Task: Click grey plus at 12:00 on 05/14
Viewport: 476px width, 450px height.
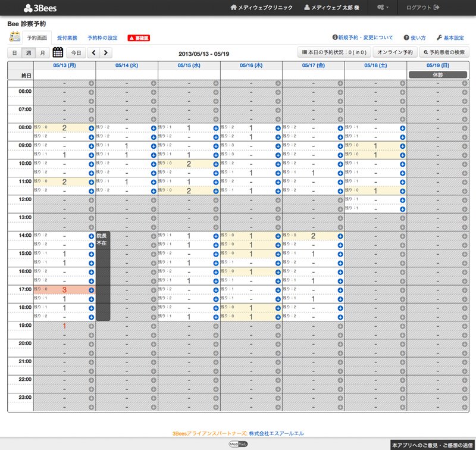Action: 154,200
